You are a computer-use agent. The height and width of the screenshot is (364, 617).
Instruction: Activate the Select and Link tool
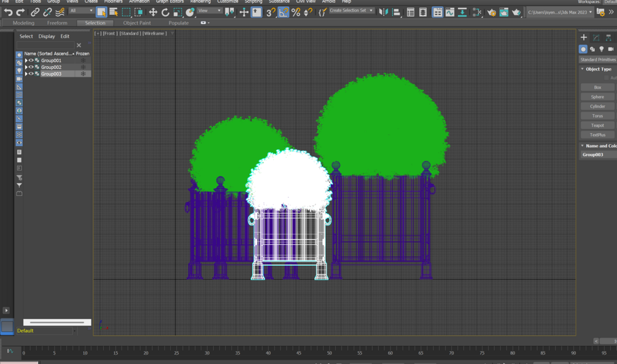(34, 12)
